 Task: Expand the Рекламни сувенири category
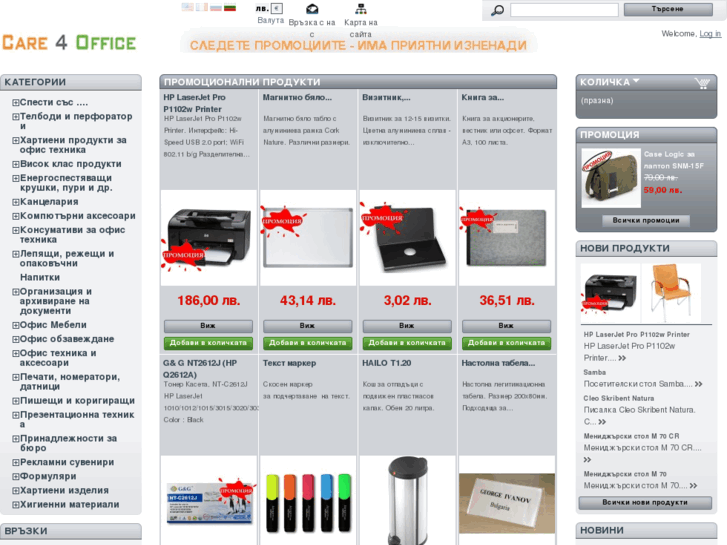click(x=16, y=463)
